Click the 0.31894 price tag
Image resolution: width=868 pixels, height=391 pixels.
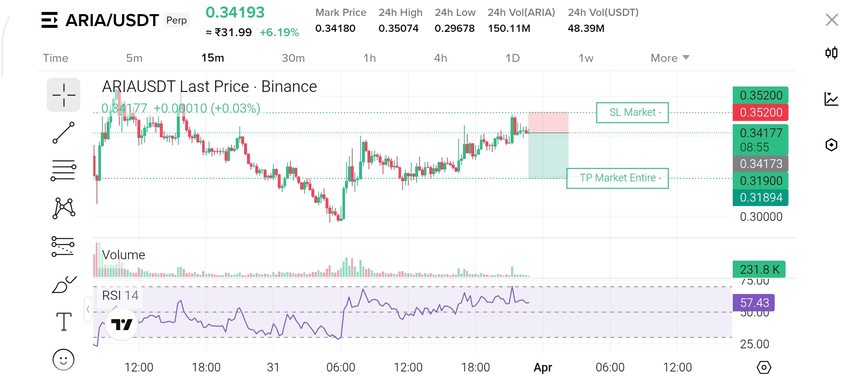coord(761,197)
